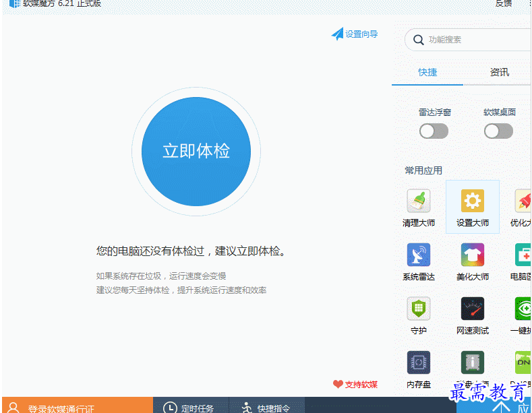Open the 优化大师 rocket icon
This screenshot has width=532, height=413.
point(523,201)
